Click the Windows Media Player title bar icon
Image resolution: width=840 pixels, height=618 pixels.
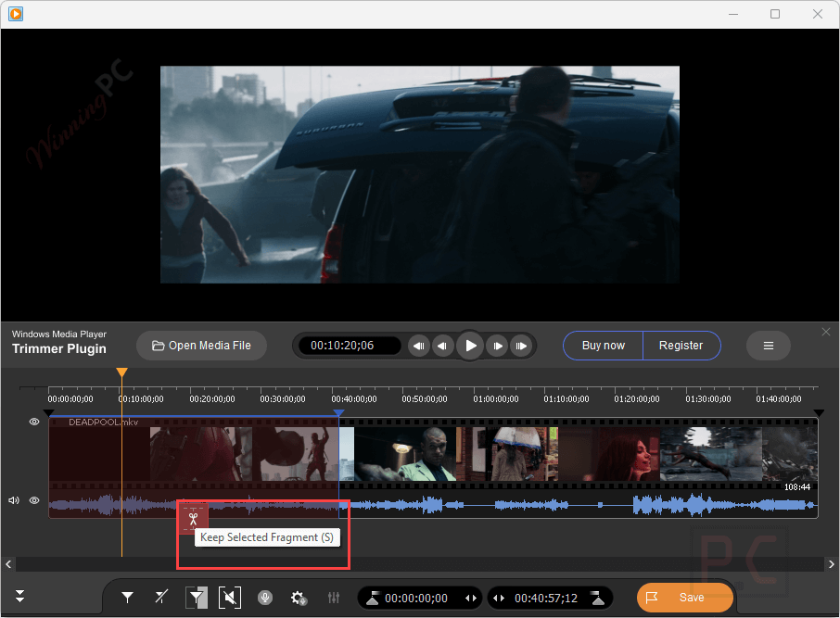[x=16, y=14]
